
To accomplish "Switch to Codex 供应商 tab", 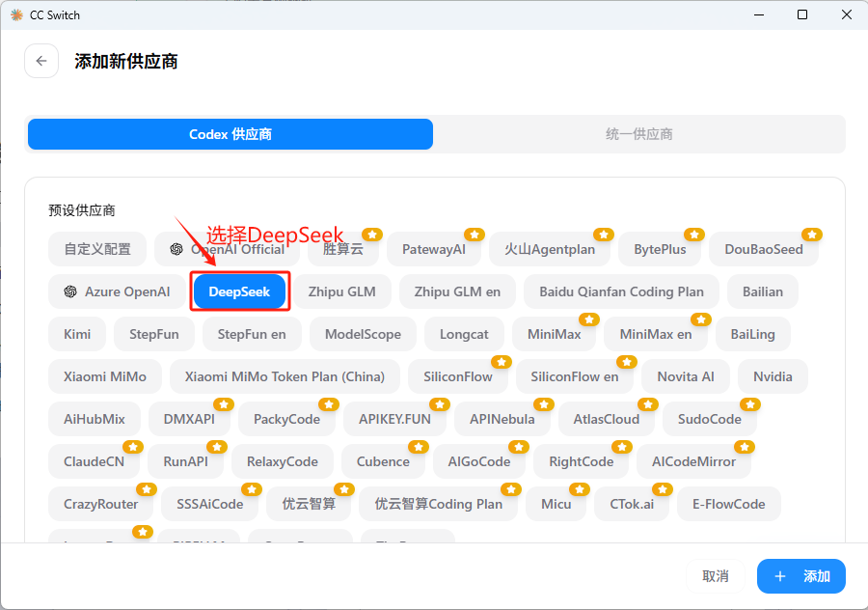I will click(x=231, y=134).
